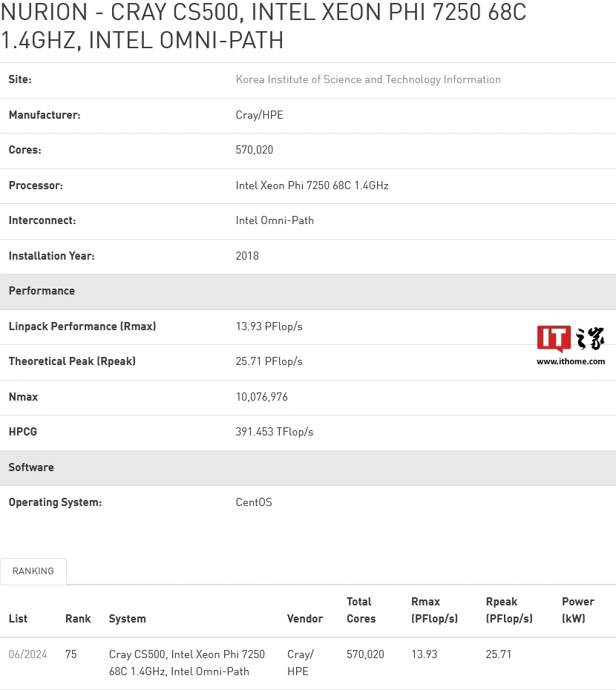This screenshot has height=690, width=616.
Task: Click the Nmax label
Action: tap(23, 397)
